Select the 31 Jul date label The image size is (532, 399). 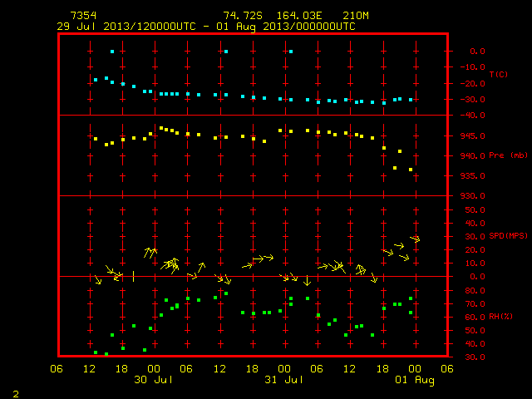click(283, 379)
